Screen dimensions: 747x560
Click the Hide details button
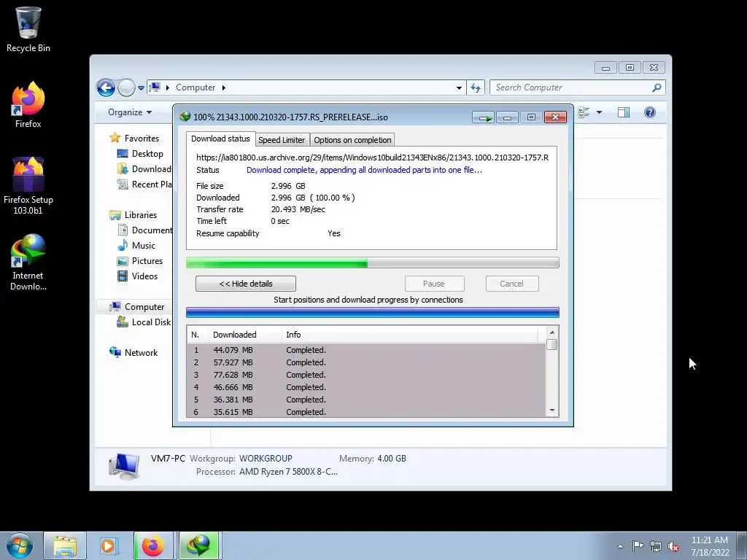point(246,284)
